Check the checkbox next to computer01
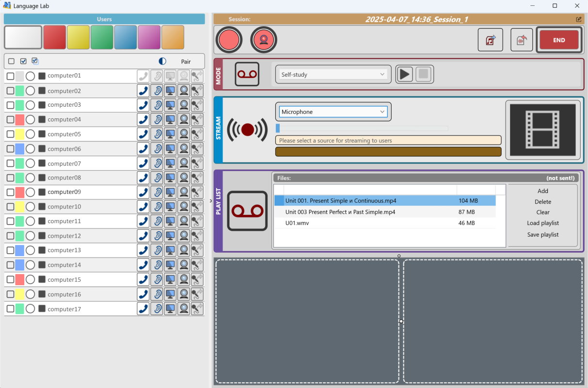 click(11, 76)
